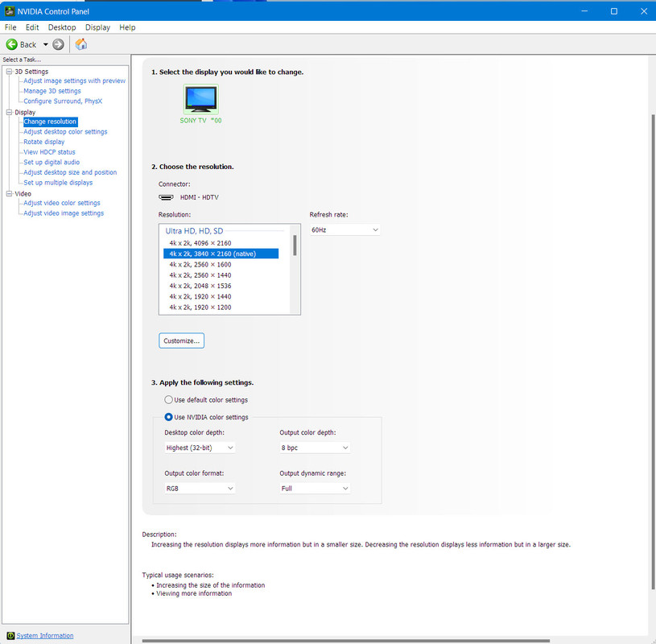Screen dimensions: 656x644
Task: Open Output color depth 8 bpc dropdown
Action: [x=315, y=448]
